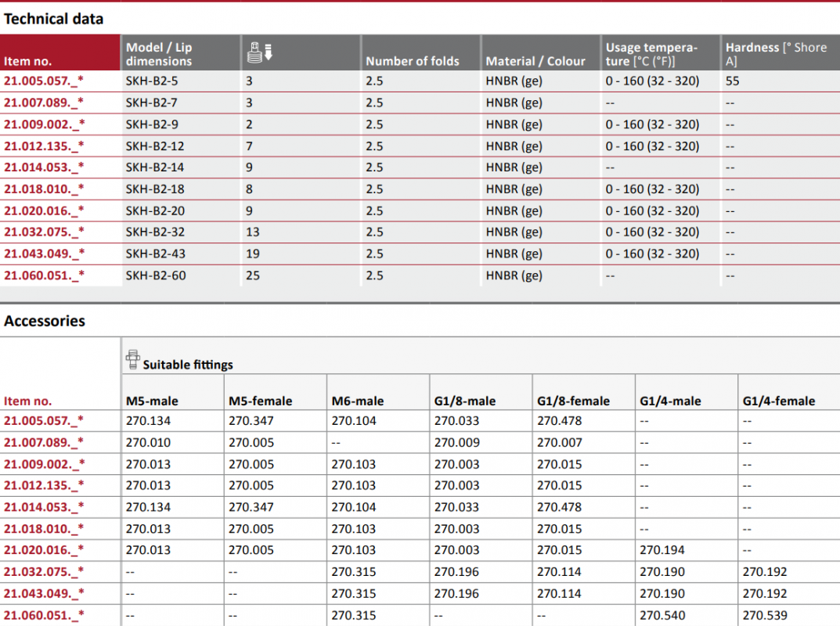Screen dimensions: 840x626
Task: Select the Accessories heading
Action: [x=45, y=321]
